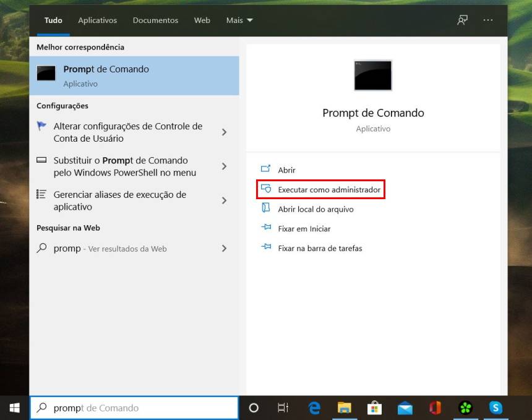Open the Mail app from the taskbar

coord(405,408)
